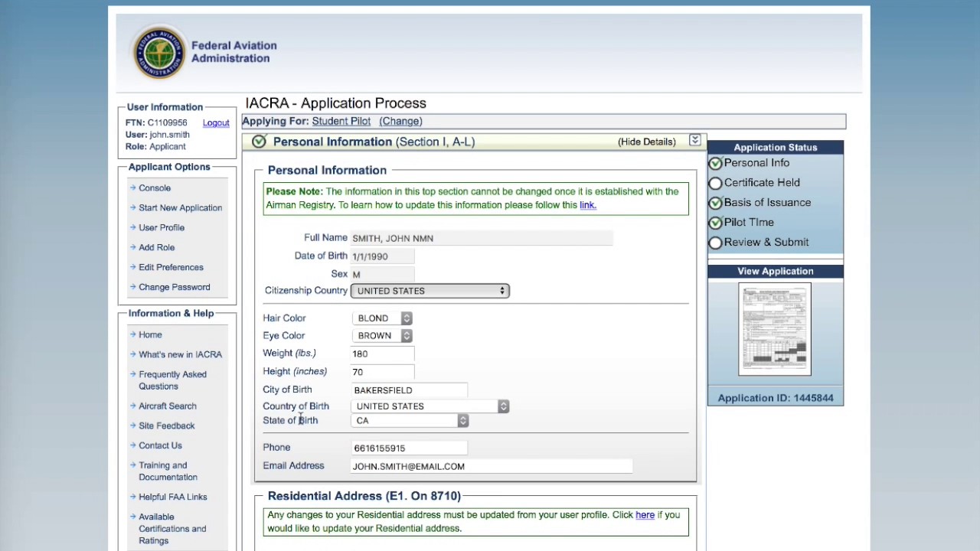Open Contact Us page

pyautogui.click(x=161, y=445)
